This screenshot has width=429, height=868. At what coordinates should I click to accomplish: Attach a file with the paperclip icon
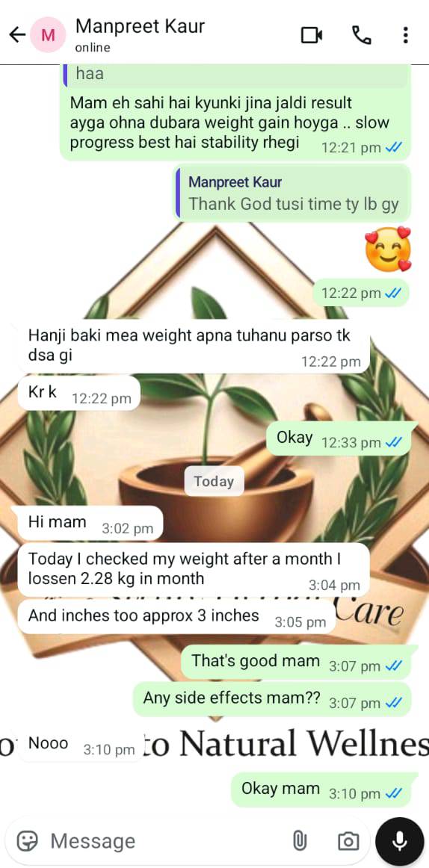tap(300, 841)
